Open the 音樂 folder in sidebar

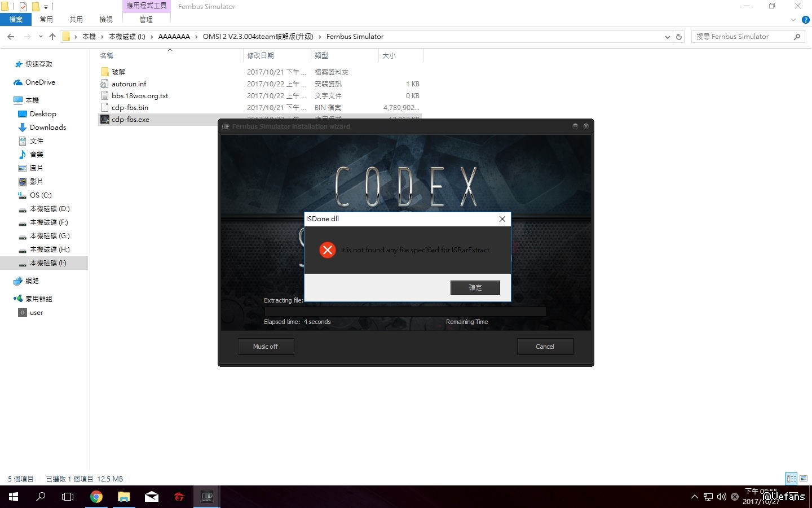point(37,155)
